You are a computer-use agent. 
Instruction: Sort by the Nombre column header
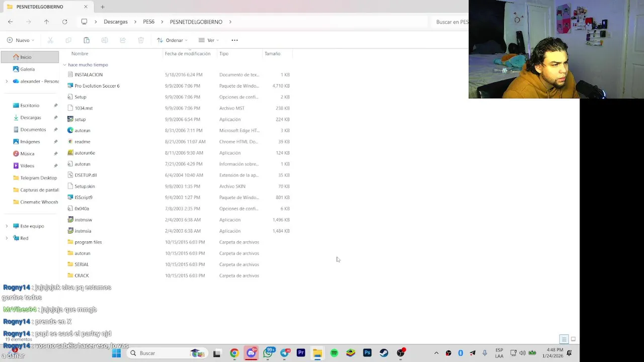tap(79, 53)
